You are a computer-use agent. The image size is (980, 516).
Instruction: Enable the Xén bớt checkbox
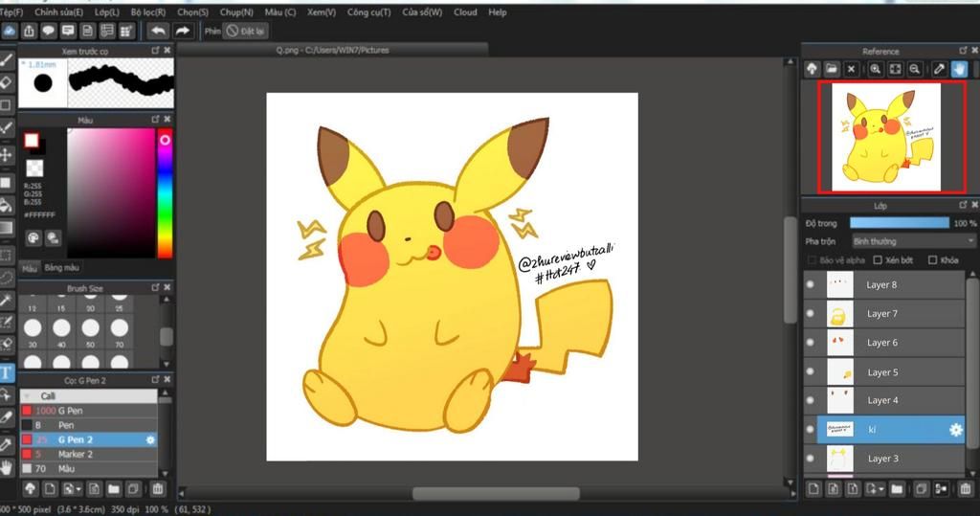pyautogui.click(x=878, y=260)
